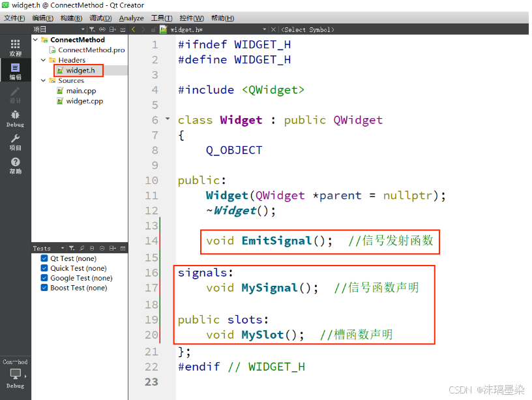The height and width of the screenshot is (400, 532).
Task: Open the Analyze menu
Action: click(131, 18)
